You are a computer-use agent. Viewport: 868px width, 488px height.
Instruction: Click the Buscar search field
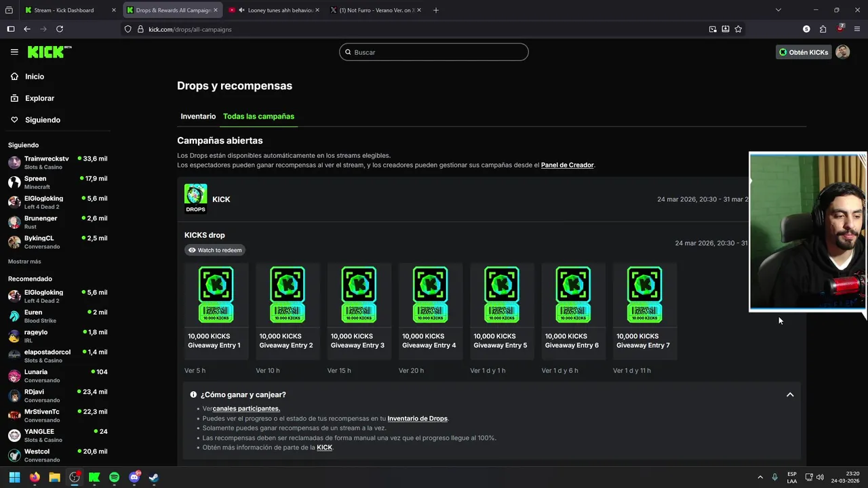click(434, 52)
